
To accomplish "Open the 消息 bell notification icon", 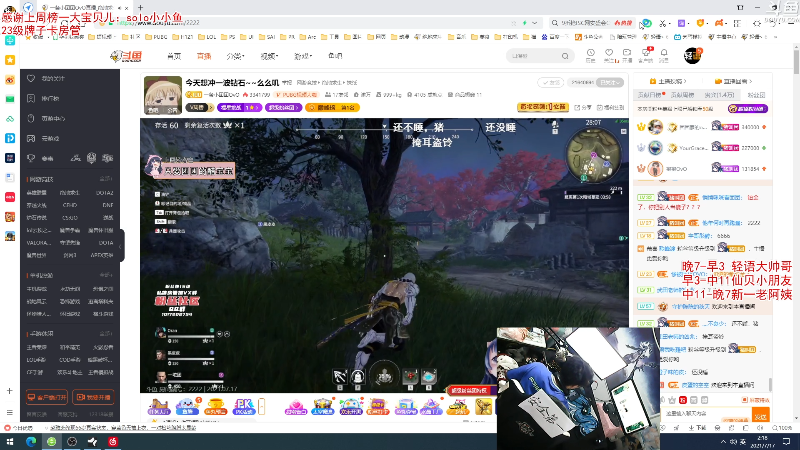I will 664,53.
